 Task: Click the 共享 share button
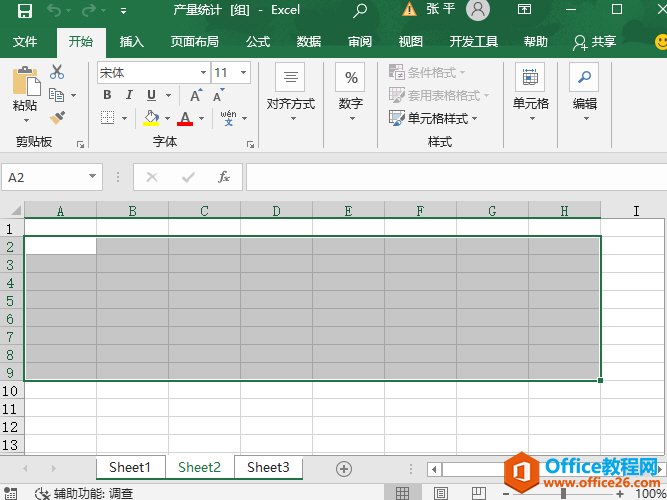click(594, 42)
